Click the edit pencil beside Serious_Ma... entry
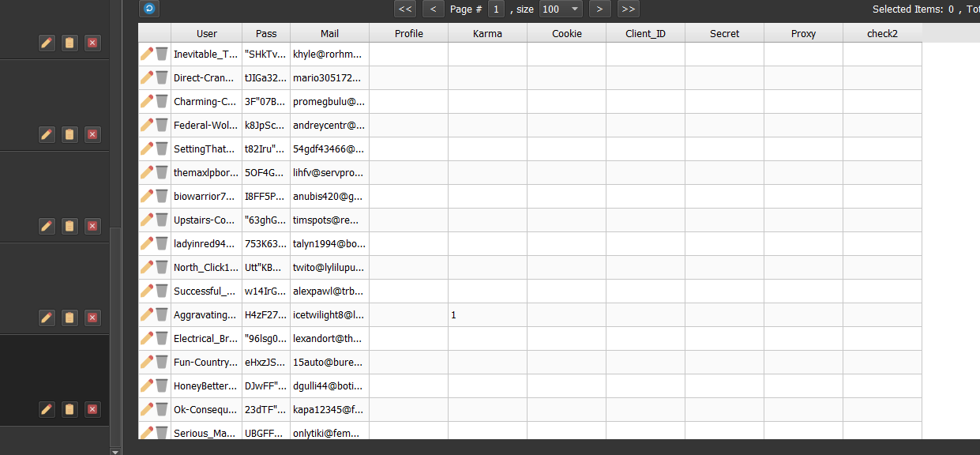Image resolution: width=980 pixels, height=455 pixels. pyautogui.click(x=146, y=433)
